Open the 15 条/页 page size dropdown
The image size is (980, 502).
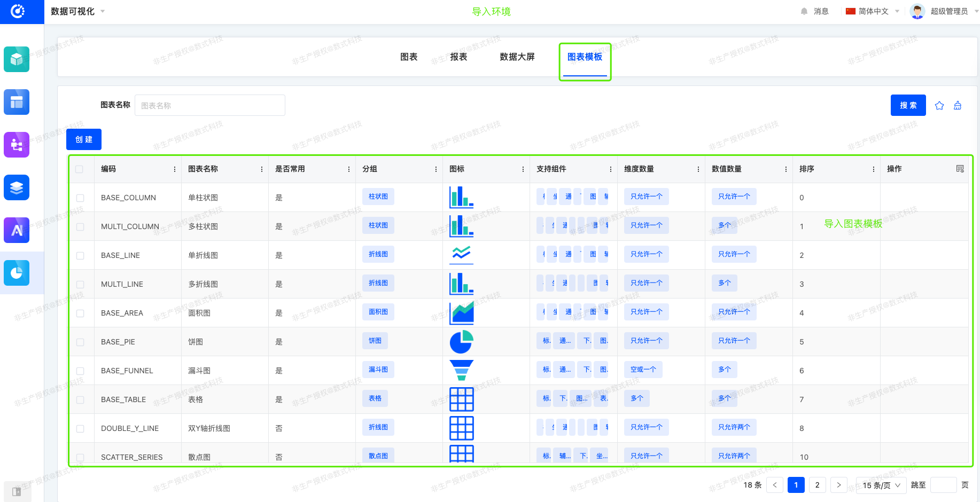point(881,485)
